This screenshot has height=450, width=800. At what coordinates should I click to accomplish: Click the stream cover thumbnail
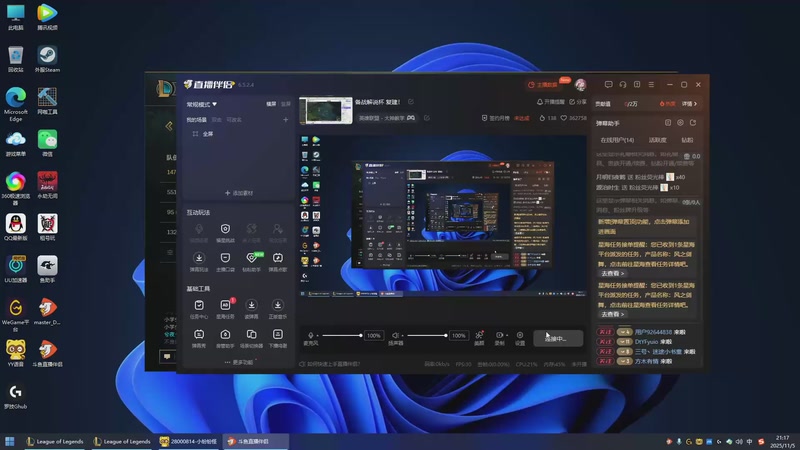pyautogui.click(x=326, y=110)
